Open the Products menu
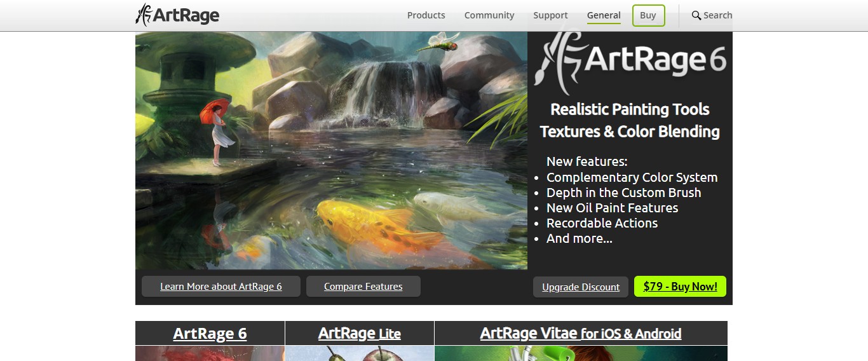This screenshot has width=868, height=361. (426, 15)
